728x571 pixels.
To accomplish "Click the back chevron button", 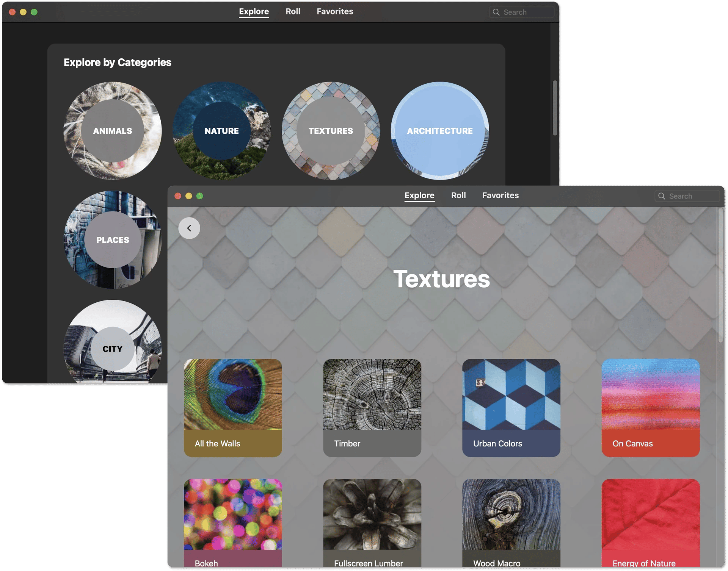I will point(189,228).
